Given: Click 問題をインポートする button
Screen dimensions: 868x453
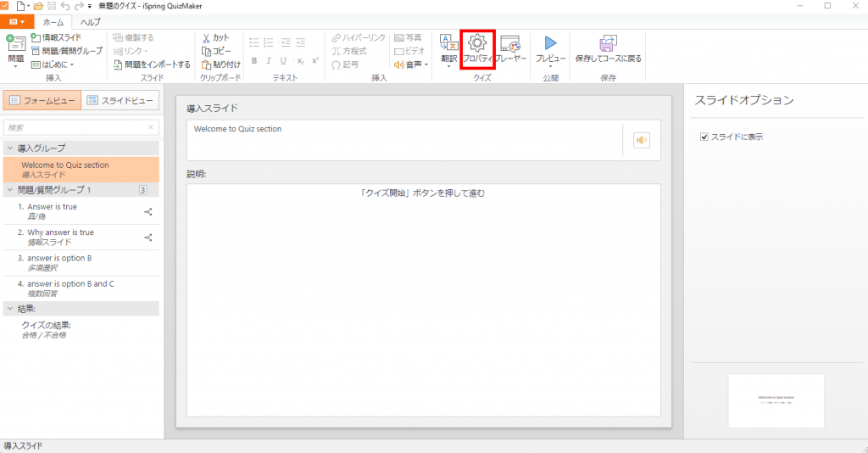Looking at the screenshot, I should point(152,64).
